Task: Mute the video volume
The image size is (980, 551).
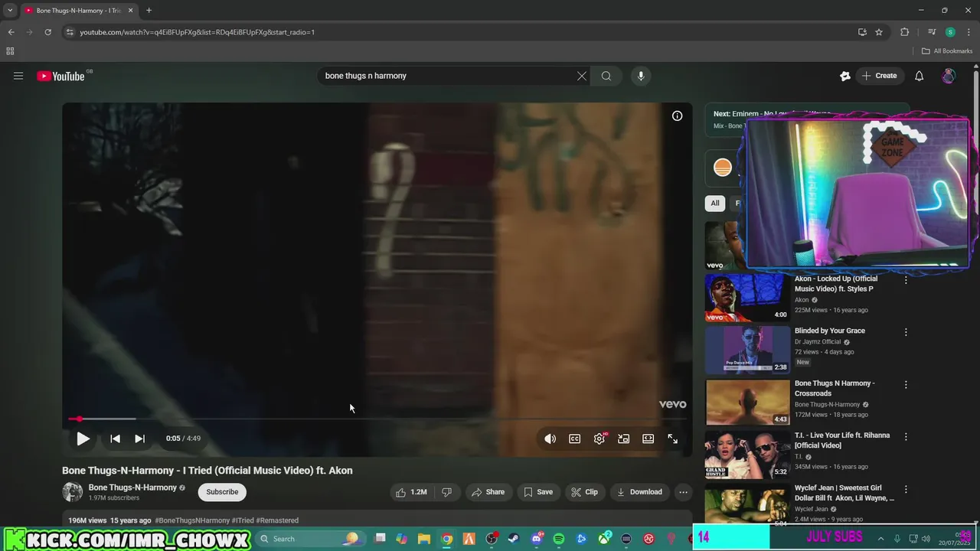Action: pyautogui.click(x=550, y=439)
